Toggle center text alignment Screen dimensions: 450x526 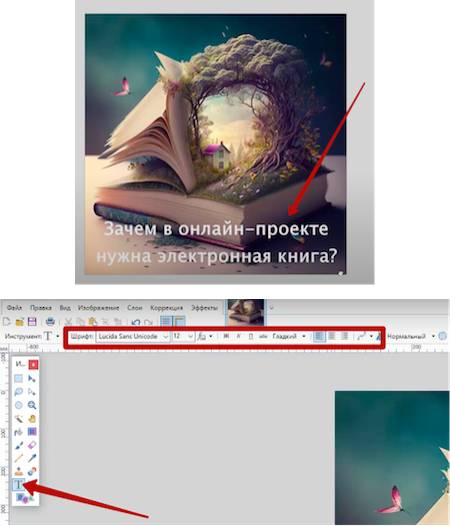(332, 336)
